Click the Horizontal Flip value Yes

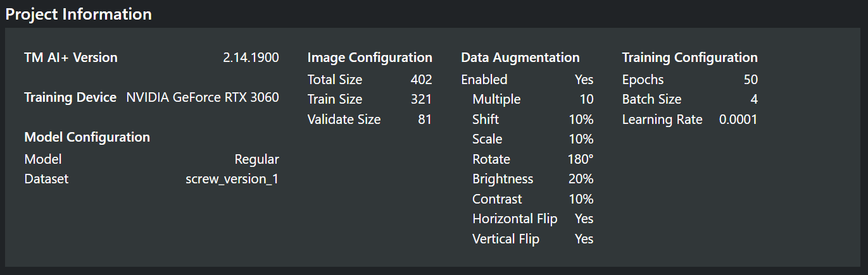(584, 219)
